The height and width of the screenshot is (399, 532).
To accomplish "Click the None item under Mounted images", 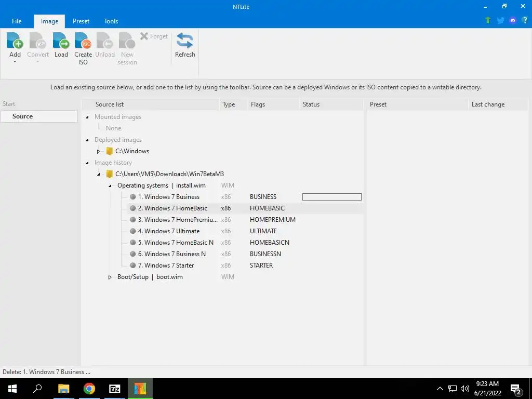I will coord(113,128).
